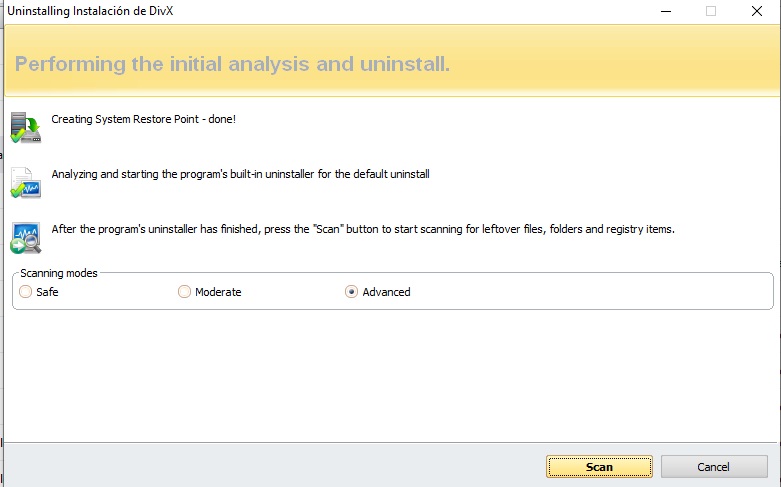Click the 'Advanced' label text

pos(386,292)
